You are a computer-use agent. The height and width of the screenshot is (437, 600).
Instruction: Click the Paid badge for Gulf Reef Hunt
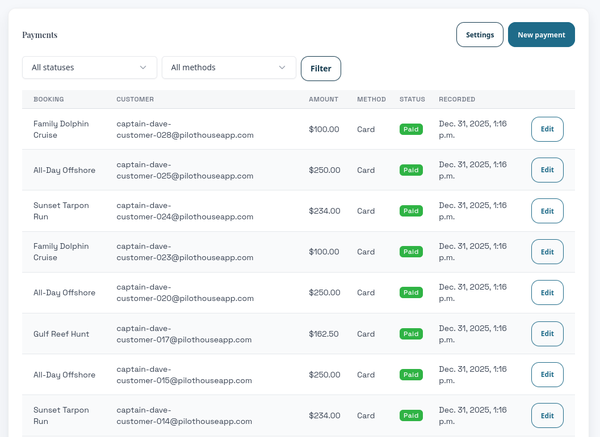pos(411,334)
